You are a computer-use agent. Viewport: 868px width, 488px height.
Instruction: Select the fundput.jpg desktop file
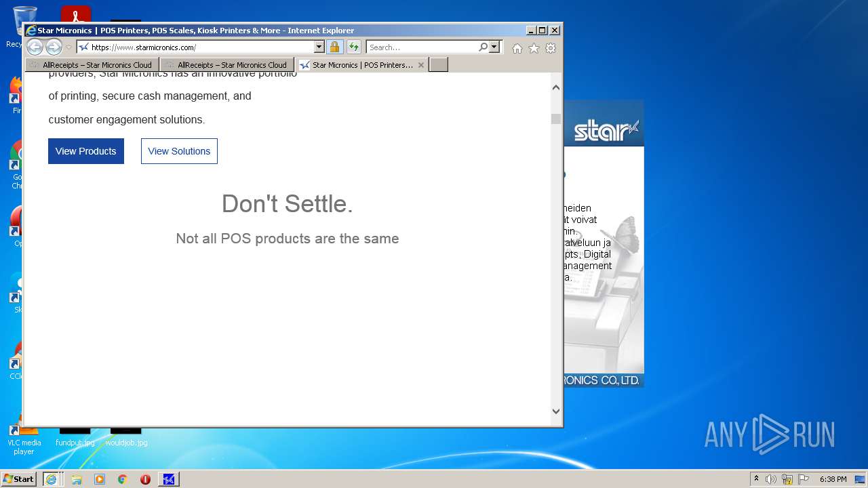click(75, 437)
